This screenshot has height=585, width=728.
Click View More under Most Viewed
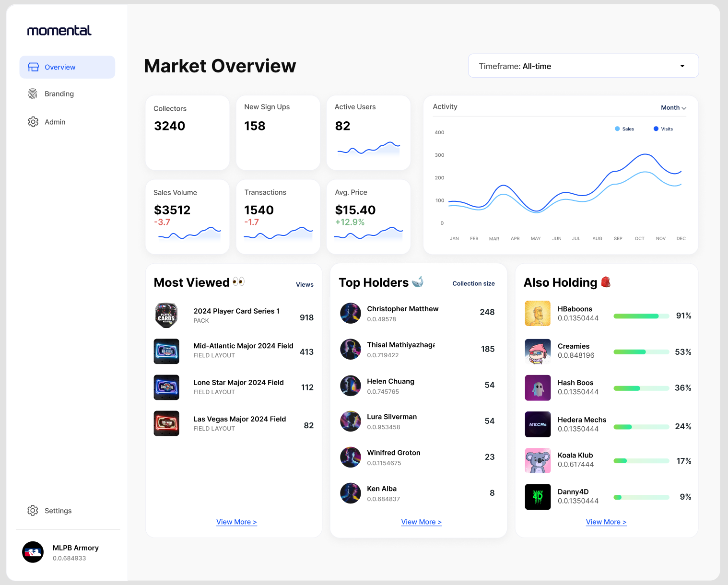pyautogui.click(x=236, y=522)
